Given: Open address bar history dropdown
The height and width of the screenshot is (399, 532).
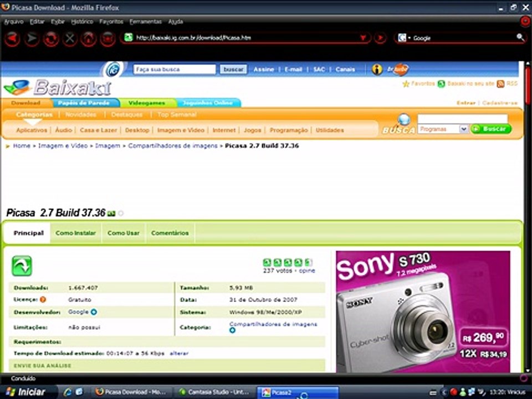Looking at the screenshot, I should click(x=363, y=38).
